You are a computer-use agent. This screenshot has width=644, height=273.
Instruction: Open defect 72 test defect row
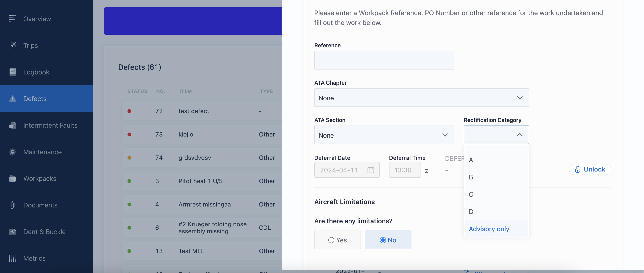pyautogui.click(x=202, y=111)
